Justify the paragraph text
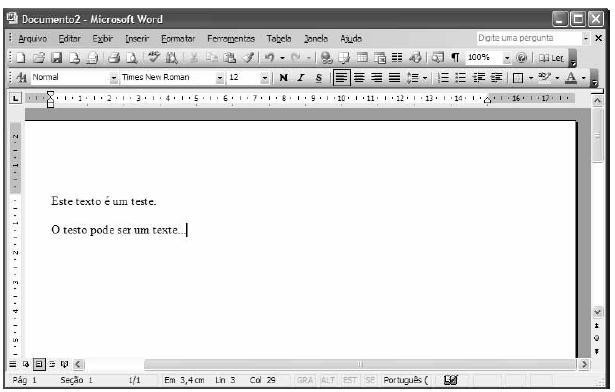 [394, 78]
